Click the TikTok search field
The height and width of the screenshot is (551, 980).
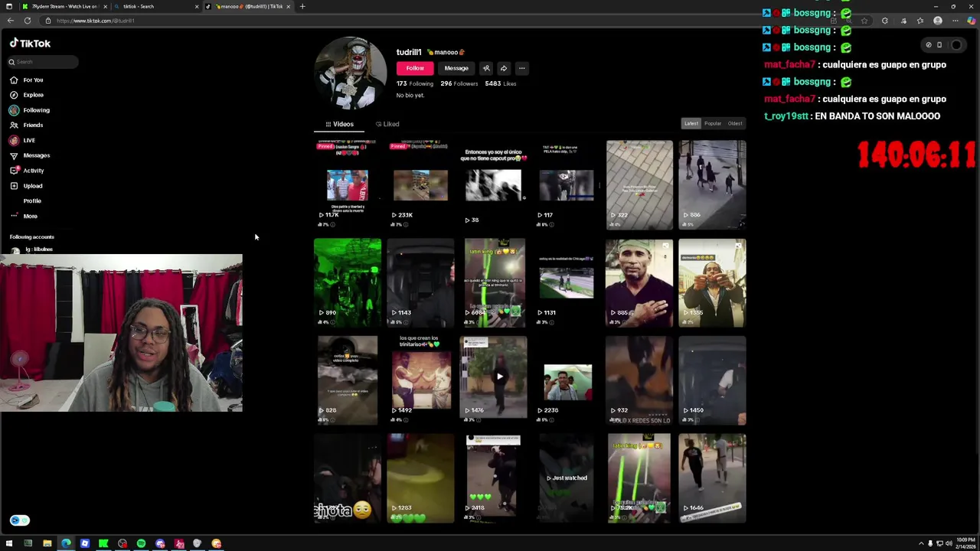43,62
